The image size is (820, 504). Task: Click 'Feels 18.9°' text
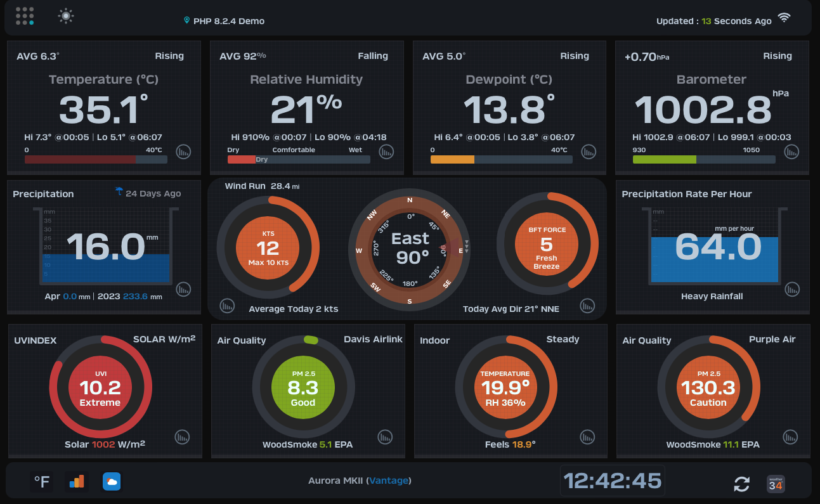click(511, 444)
